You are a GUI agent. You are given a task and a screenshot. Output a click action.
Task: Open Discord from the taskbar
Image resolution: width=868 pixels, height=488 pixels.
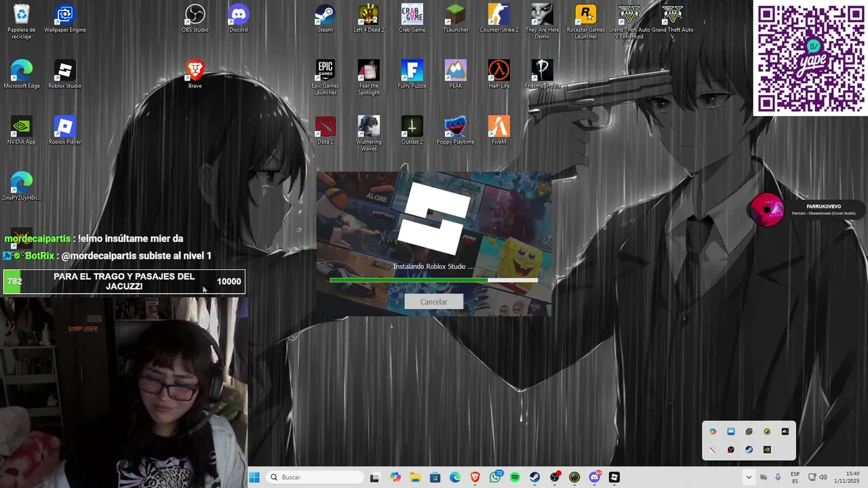point(595,477)
